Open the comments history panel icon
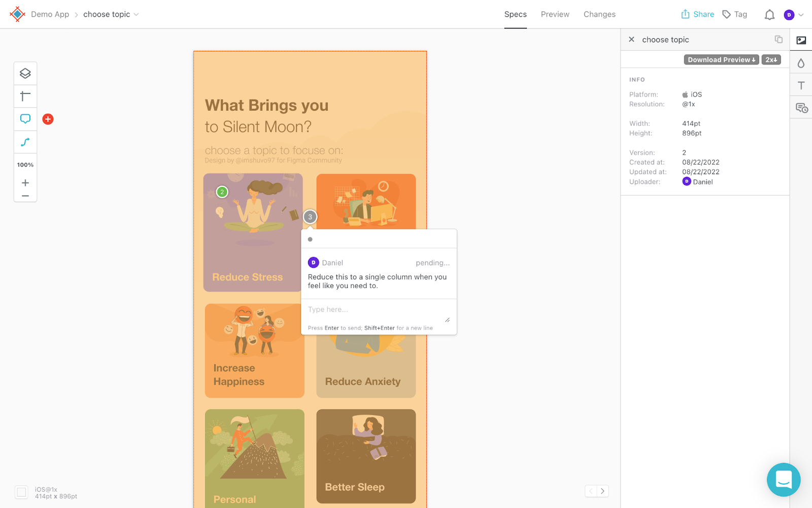The width and height of the screenshot is (812, 508). tap(802, 108)
